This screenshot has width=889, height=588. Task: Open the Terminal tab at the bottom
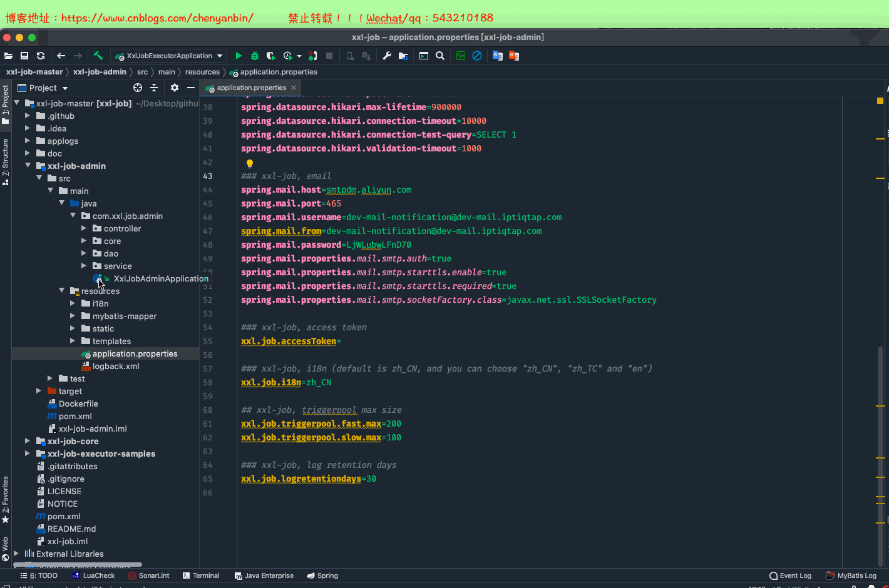(201, 575)
